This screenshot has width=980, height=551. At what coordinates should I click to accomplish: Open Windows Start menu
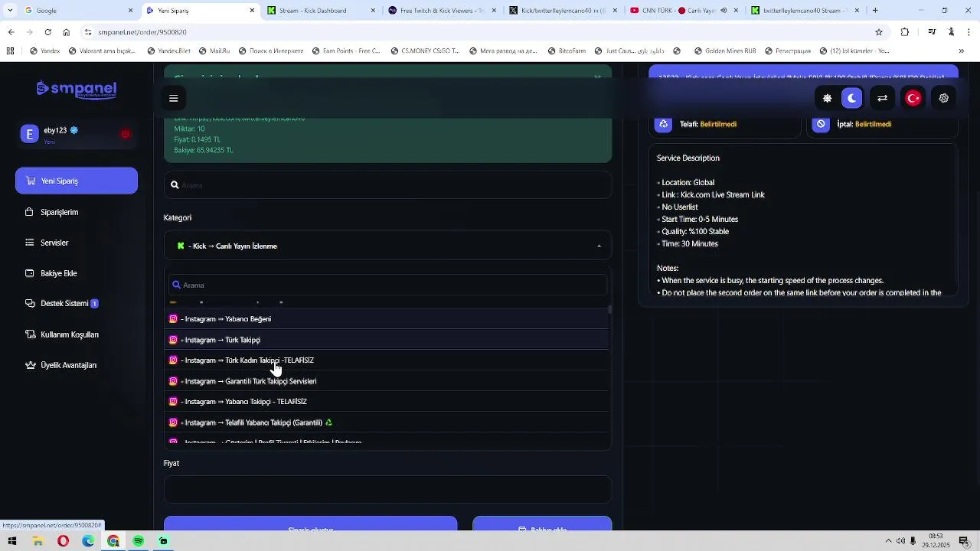click(12, 541)
